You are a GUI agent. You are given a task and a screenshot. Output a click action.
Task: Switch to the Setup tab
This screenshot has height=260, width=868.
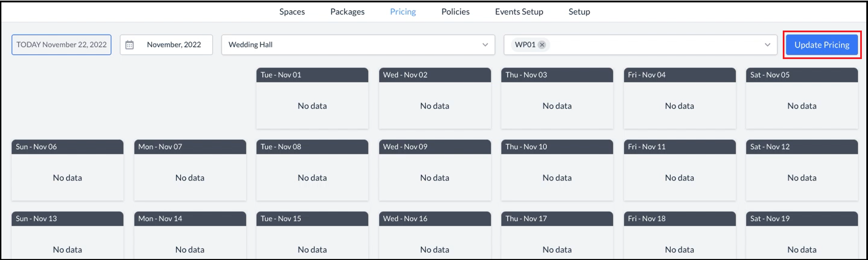point(579,12)
